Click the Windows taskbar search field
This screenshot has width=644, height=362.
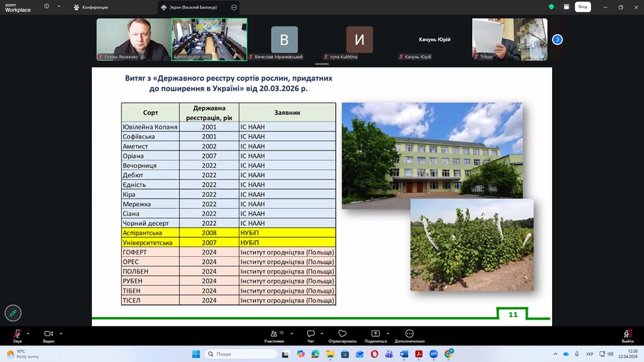click(241, 354)
